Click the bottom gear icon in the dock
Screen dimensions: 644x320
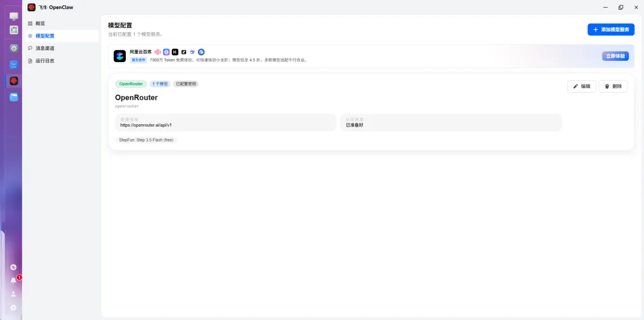[14, 307]
